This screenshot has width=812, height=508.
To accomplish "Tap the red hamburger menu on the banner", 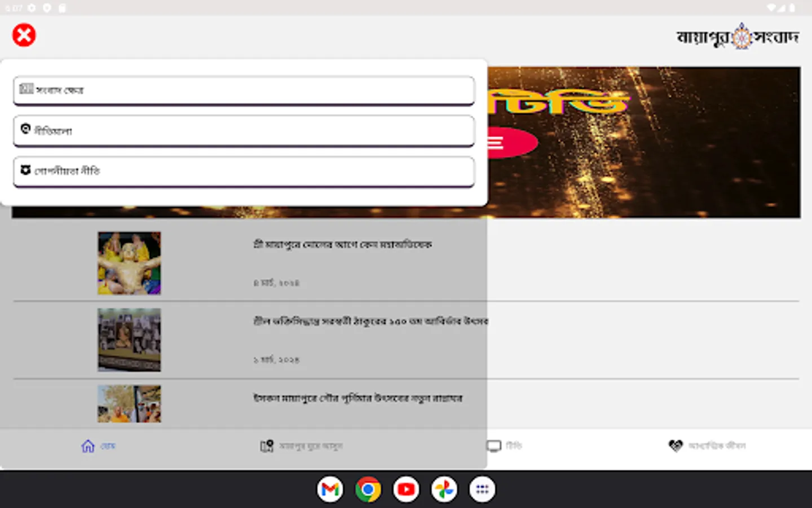I will coord(495,143).
